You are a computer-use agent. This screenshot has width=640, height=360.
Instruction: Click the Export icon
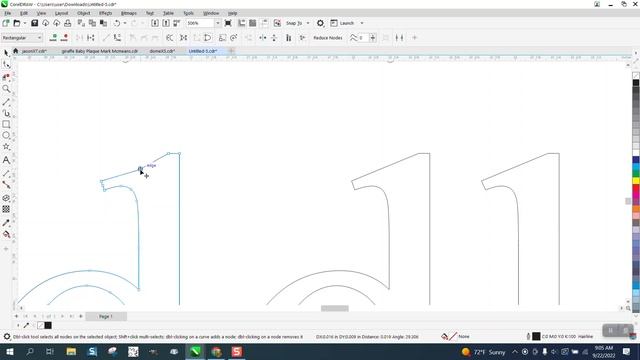click(166, 23)
